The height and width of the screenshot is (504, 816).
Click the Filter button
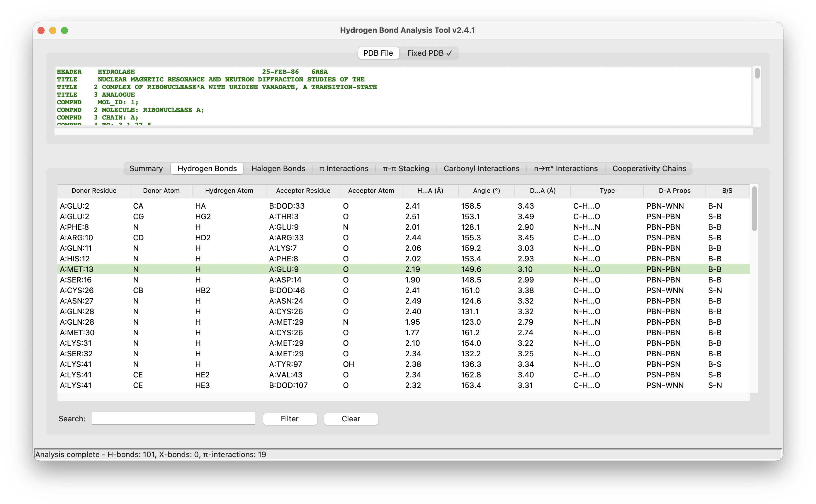click(x=289, y=419)
